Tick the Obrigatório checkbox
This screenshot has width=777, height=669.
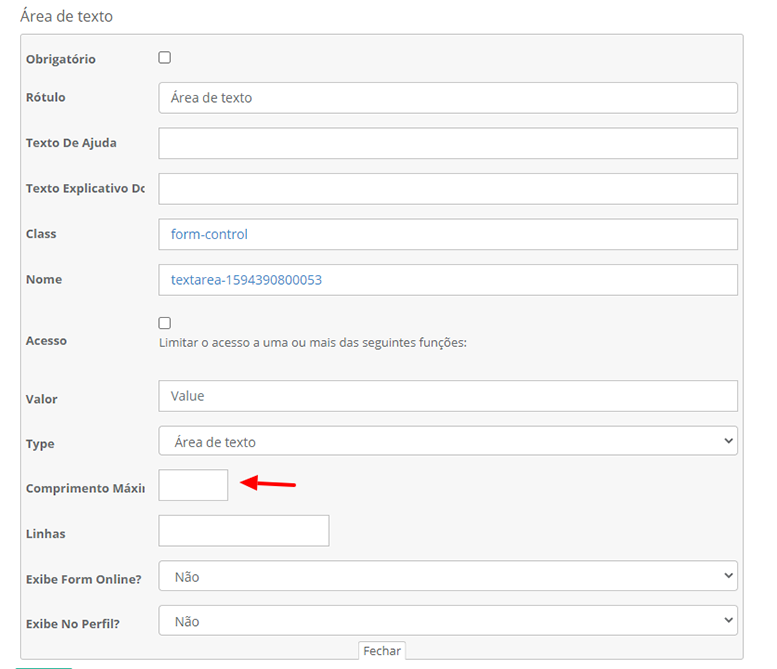[165, 58]
